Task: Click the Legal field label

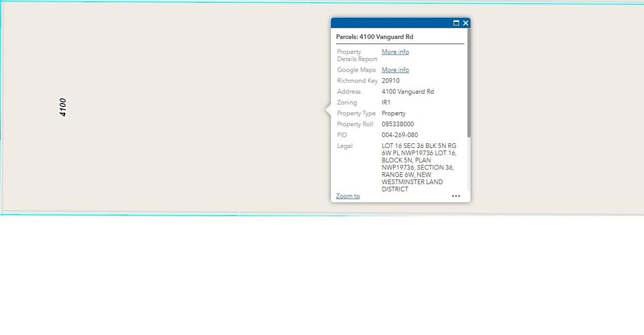Action: [x=344, y=146]
